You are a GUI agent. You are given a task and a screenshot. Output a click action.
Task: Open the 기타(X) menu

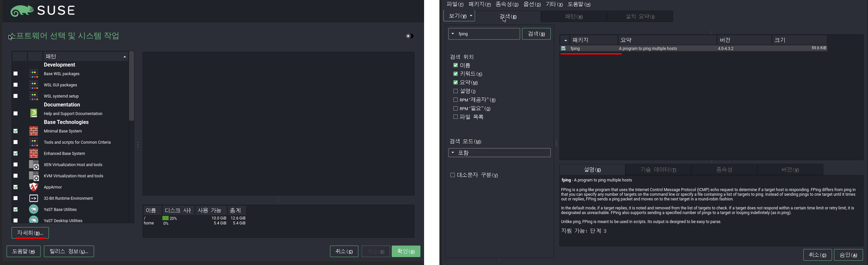point(554,4)
